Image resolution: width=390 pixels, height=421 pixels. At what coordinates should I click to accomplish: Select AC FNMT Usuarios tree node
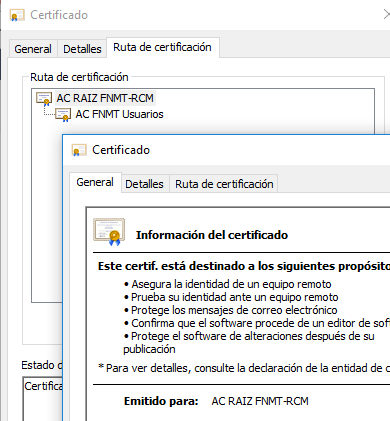click(x=119, y=114)
